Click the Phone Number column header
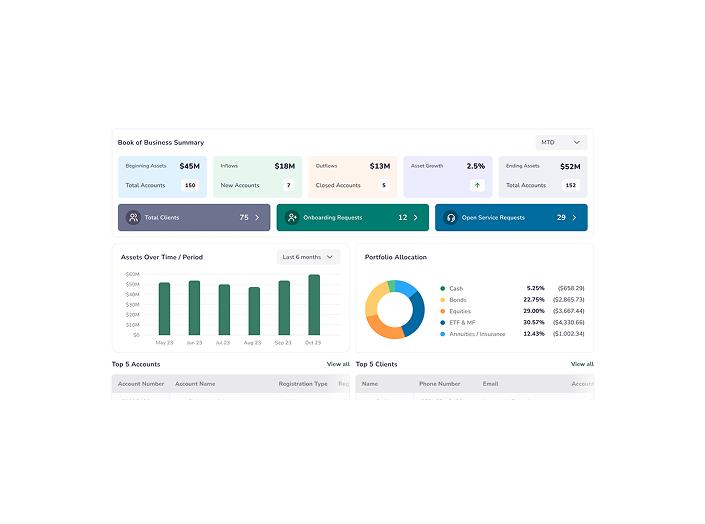The width and height of the screenshot is (705, 524). 440,384
